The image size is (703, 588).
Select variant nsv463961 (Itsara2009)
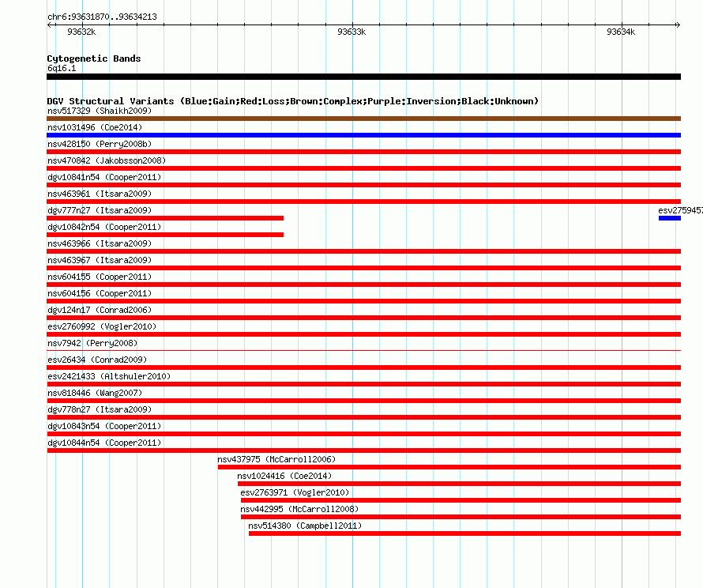[100, 194]
